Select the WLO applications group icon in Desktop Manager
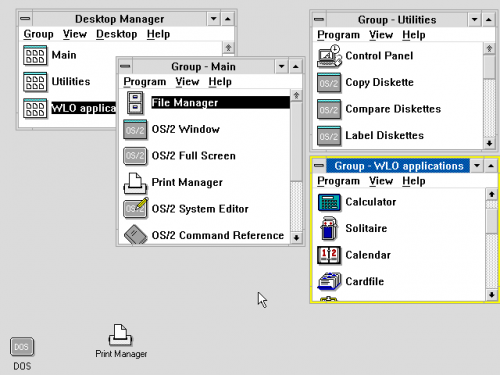This screenshot has height=375, width=500. pos(35,109)
